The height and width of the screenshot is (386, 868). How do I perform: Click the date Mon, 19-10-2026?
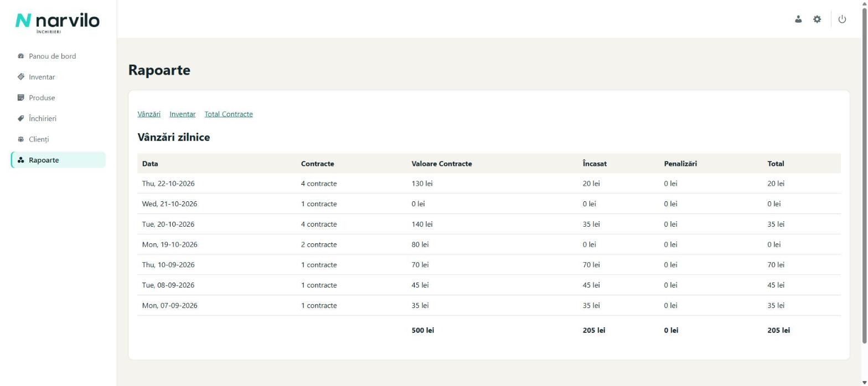click(170, 244)
